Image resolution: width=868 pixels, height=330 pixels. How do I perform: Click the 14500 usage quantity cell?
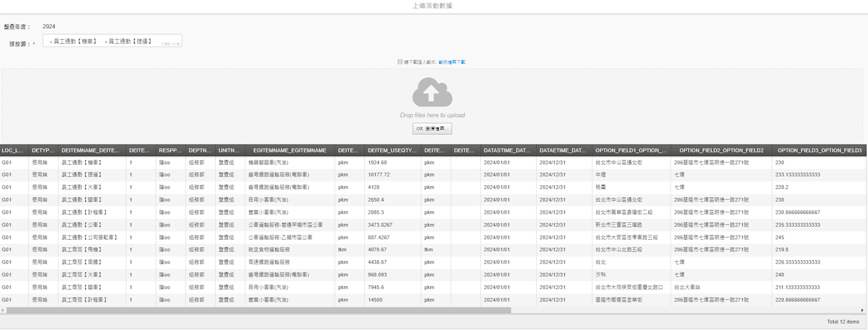(375, 300)
